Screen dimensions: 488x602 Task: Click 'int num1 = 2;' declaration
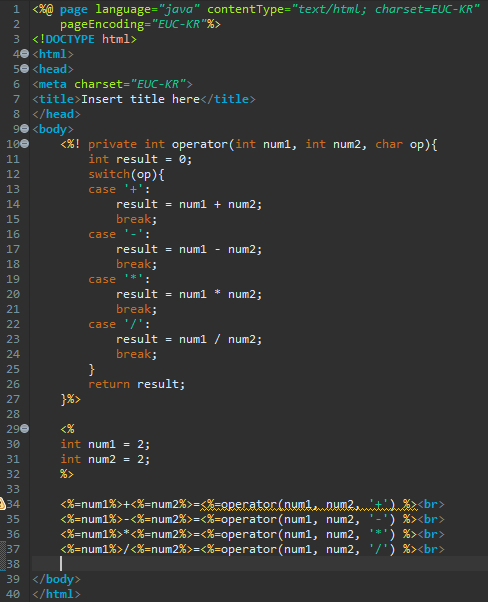click(105, 444)
